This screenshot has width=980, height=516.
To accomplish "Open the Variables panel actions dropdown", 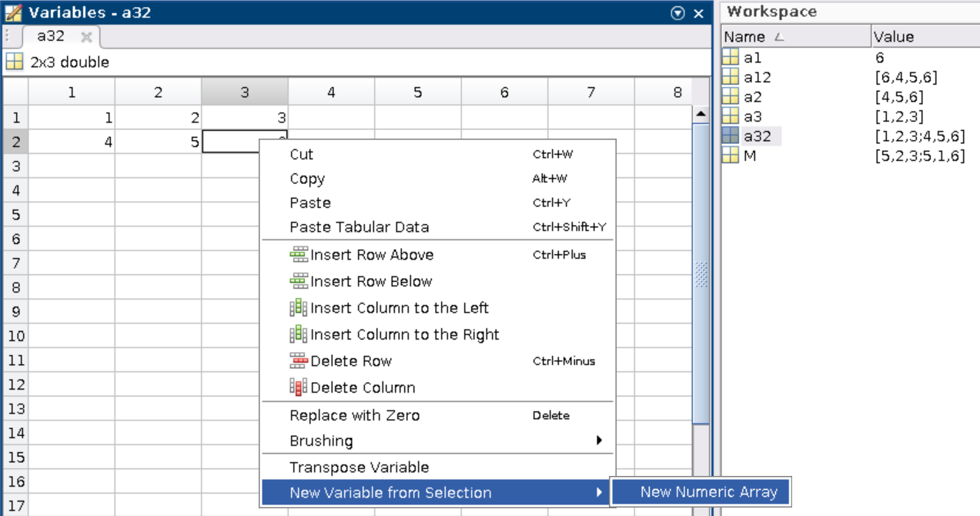I will click(x=677, y=13).
